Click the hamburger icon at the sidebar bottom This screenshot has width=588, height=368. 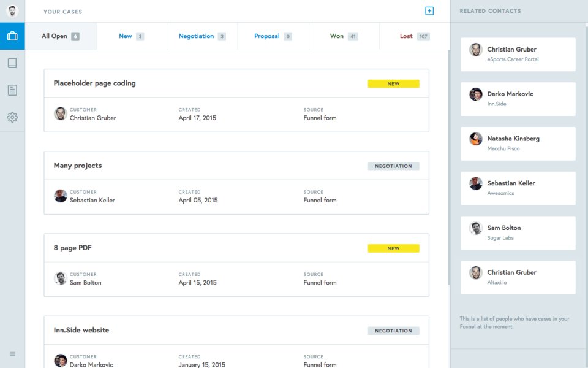point(12,353)
